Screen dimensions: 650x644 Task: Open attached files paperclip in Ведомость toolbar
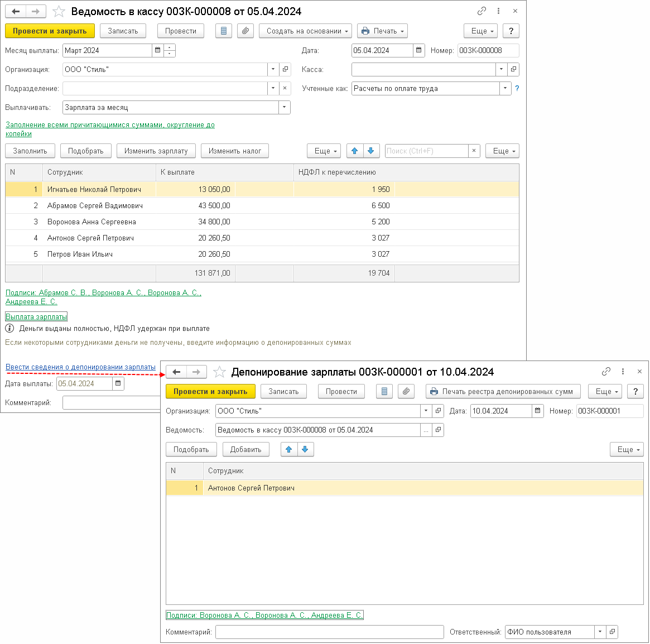click(x=245, y=31)
